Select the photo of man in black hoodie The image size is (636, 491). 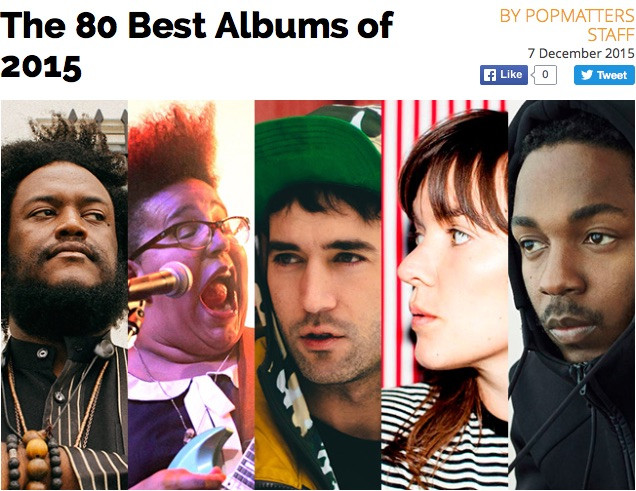pyautogui.click(x=572, y=295)
